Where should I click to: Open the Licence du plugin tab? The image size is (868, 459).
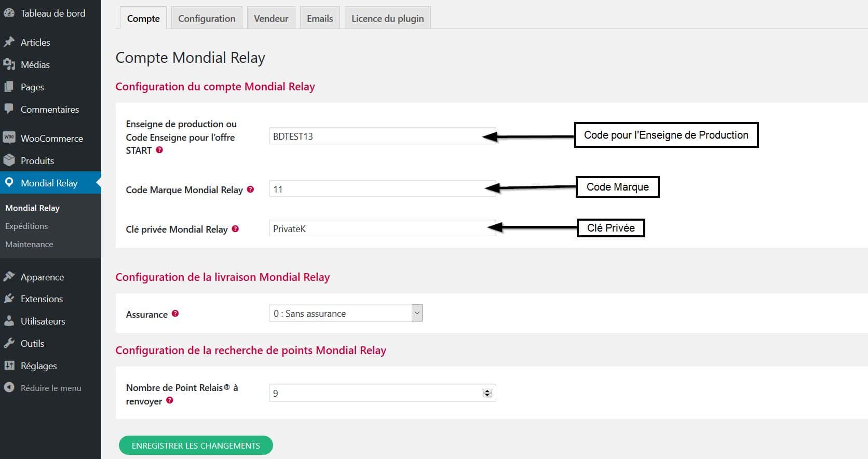pyautogui.click(x=388, y=18)
